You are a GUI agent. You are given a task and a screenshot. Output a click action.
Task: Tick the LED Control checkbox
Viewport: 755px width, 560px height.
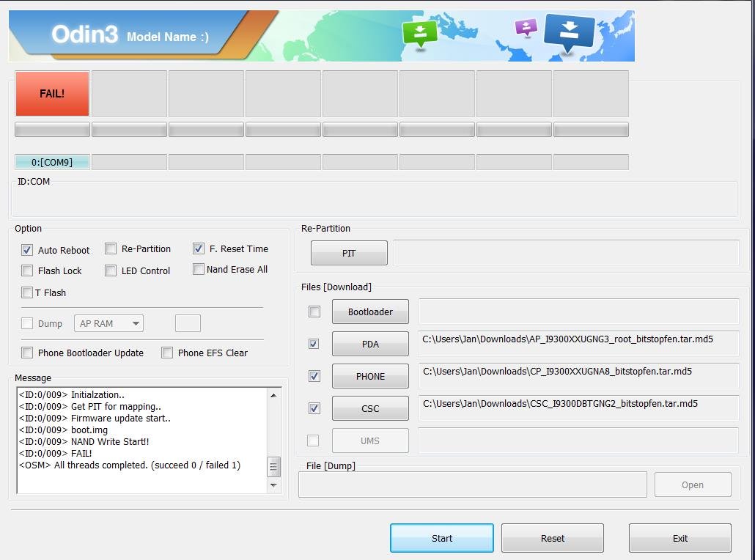pos(111,270)
